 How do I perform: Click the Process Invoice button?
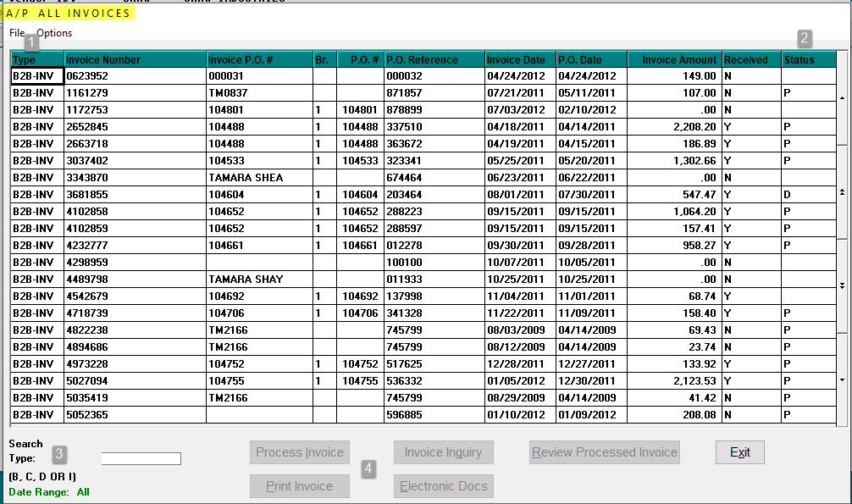click(300, 452)
